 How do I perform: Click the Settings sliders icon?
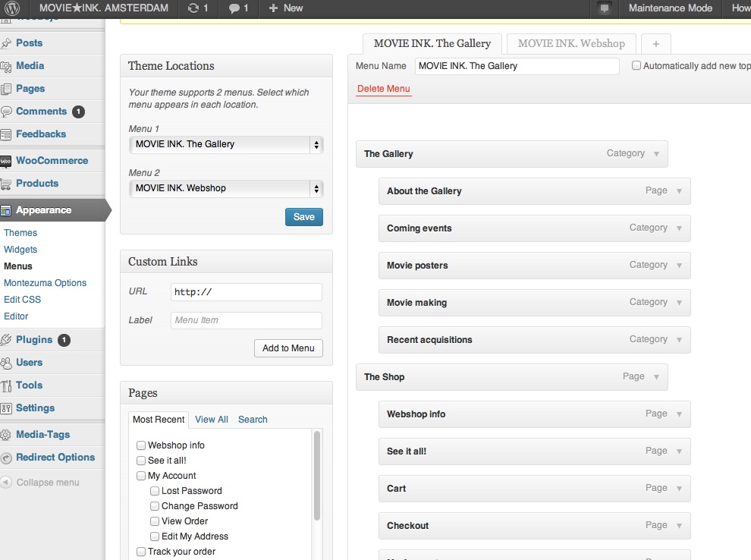(6, 408)
